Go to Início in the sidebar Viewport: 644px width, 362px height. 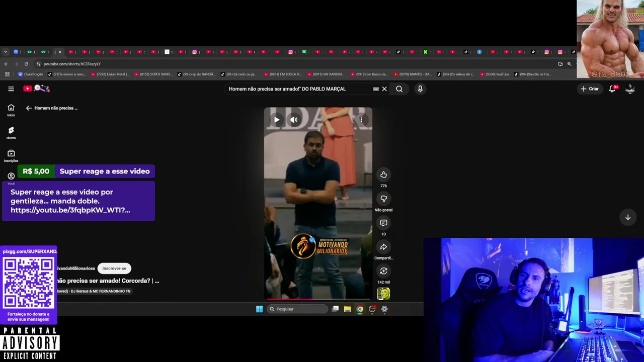click(x=11, y=110)
